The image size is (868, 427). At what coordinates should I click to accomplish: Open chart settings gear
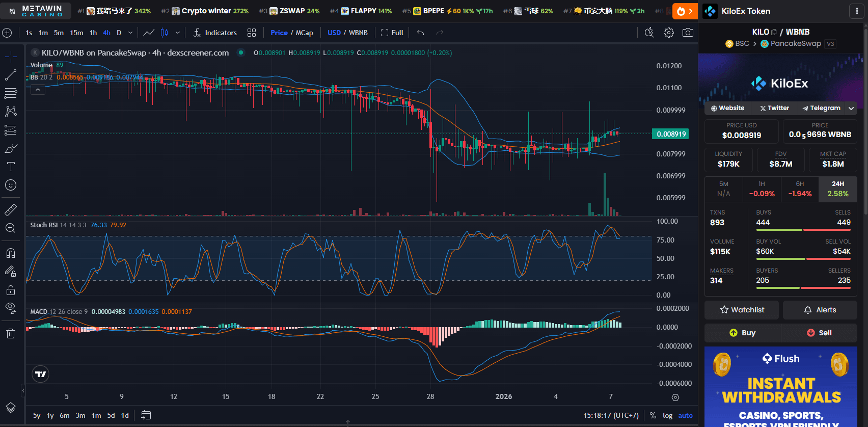669,33
